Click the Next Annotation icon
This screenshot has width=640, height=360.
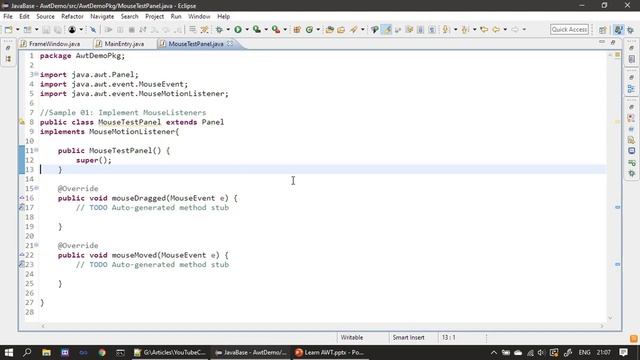pos(446,29)
